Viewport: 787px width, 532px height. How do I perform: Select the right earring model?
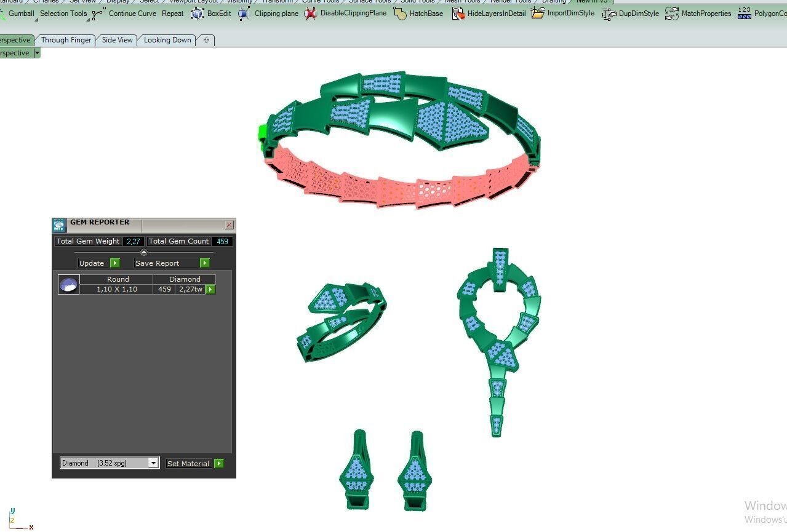point(415,470)
